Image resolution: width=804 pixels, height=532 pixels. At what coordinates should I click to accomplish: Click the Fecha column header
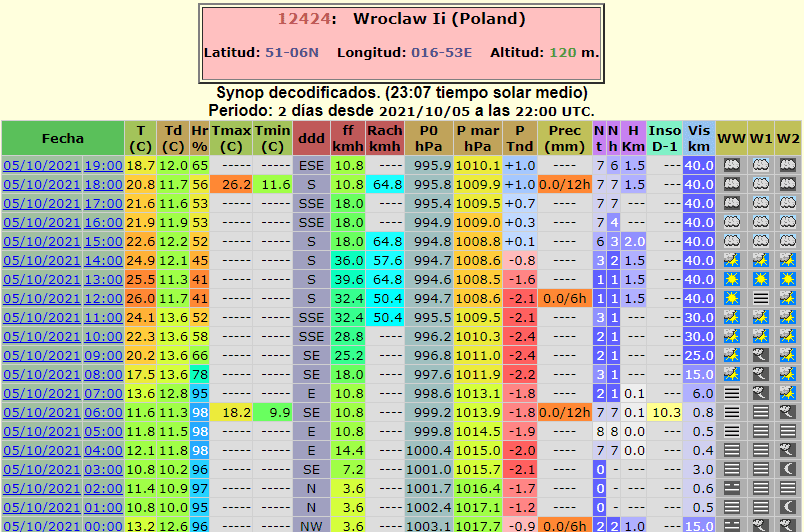[63, 138]
